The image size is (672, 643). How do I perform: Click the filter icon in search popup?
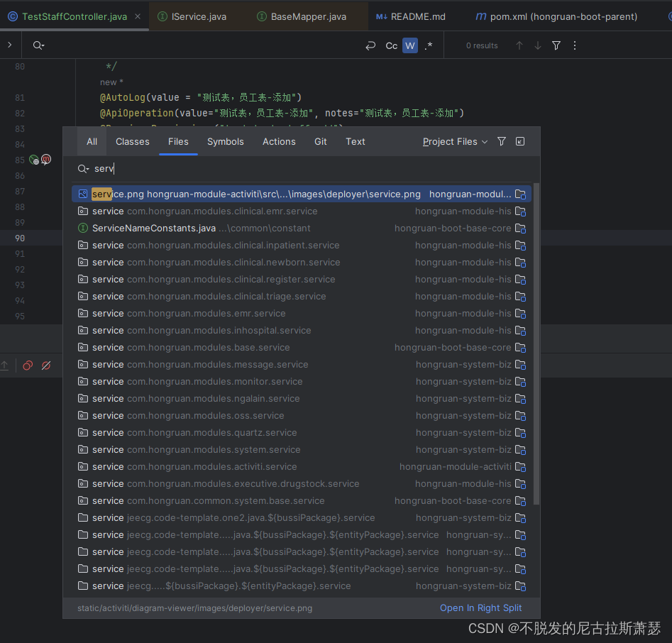pyautogui.click(x=502, y=141)
